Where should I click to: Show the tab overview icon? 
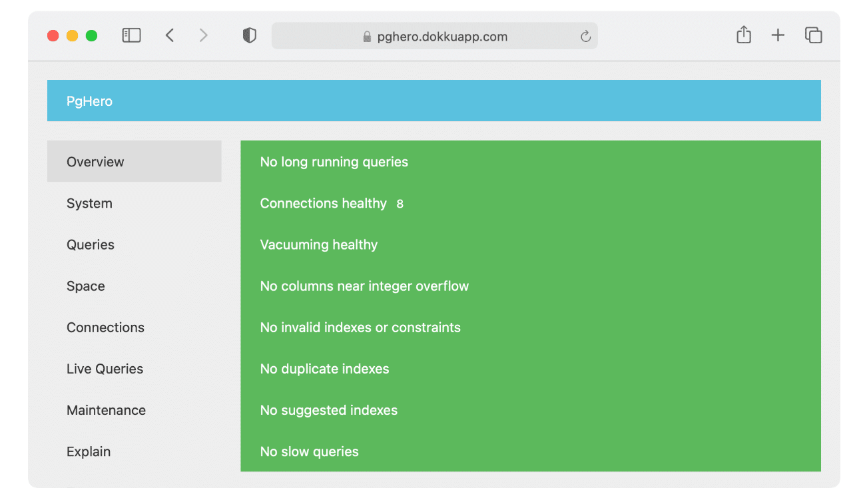[813, 35]
